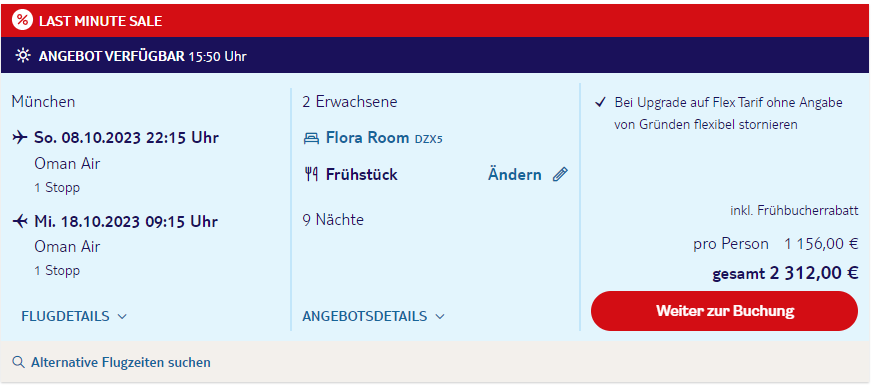Click the sun icon beside Angebot verfügbar
Viewport: 872px width, 385px height.
23,56
